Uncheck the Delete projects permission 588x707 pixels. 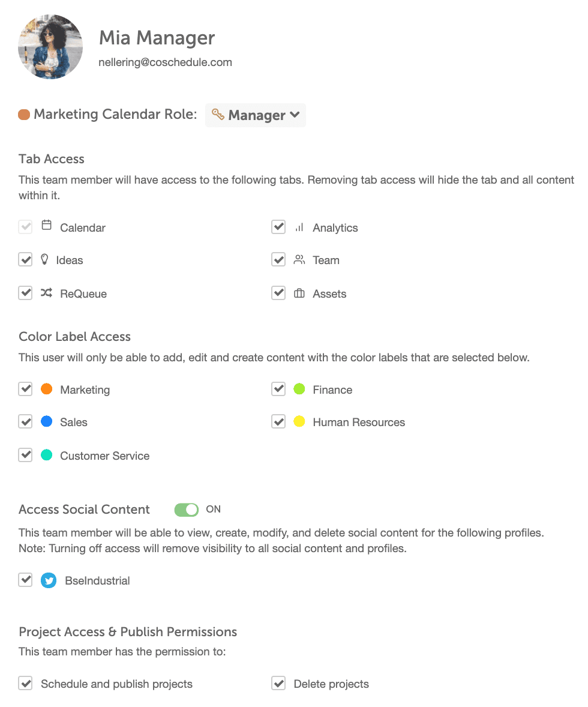click(278, 684)
